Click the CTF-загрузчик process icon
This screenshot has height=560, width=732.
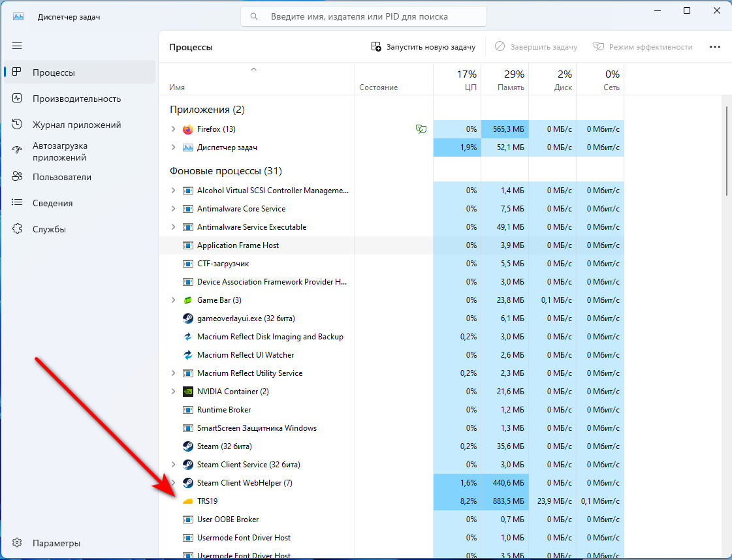coord(187,264)
